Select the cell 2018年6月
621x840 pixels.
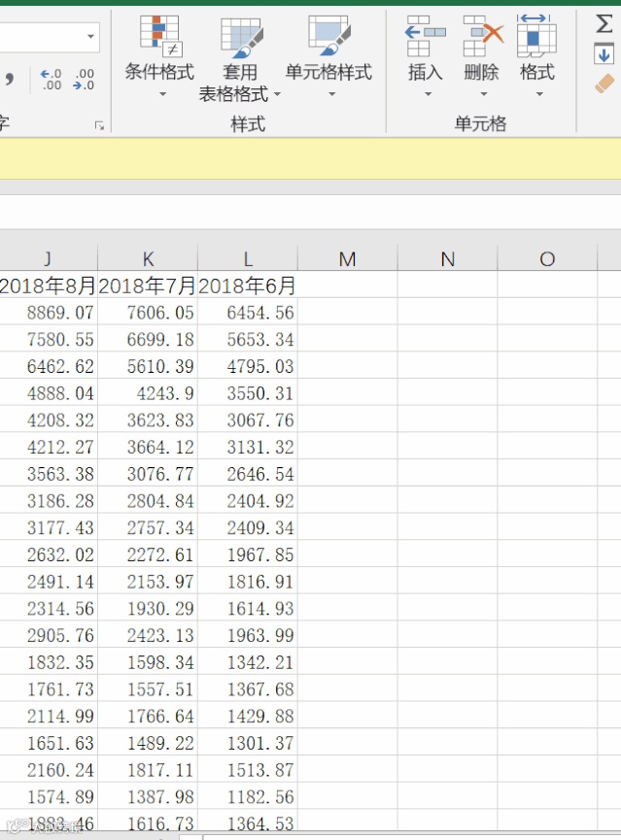pos(248,285)
